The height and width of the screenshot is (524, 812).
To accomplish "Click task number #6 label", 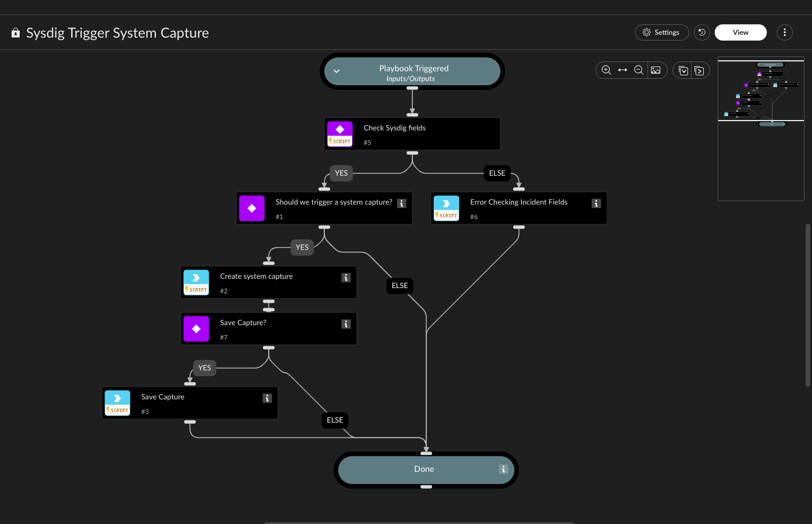I will [474, 217].
